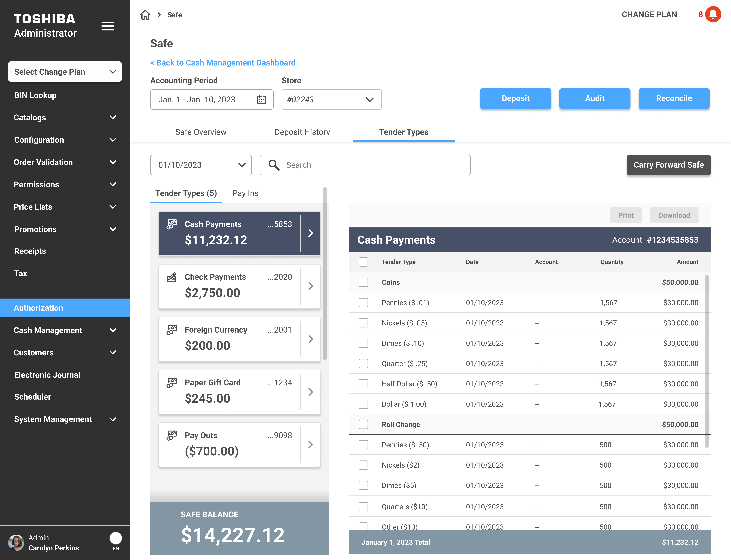The image size is (731, 560).
Task: Open Select Change Plan dropdown
Action: pos(65,72)
